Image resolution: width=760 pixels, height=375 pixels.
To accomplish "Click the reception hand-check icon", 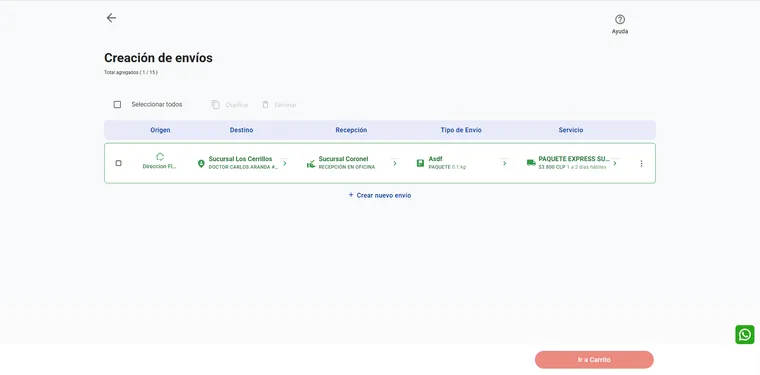I will 311,164.
